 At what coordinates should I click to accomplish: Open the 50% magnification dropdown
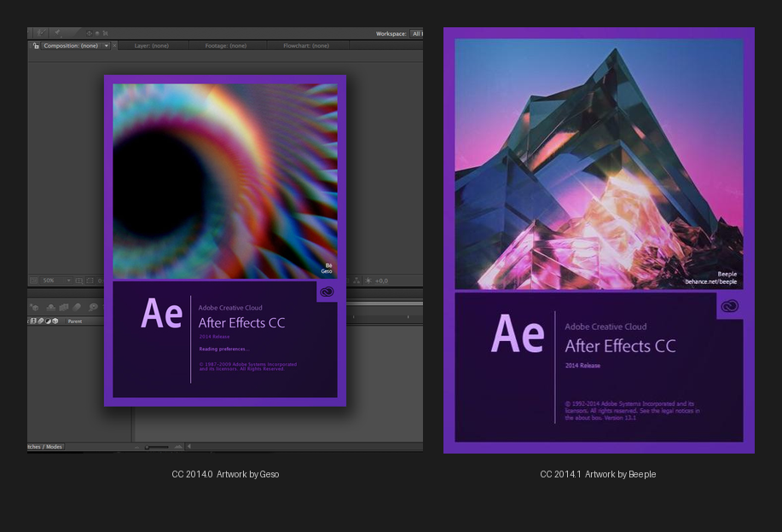56,280
